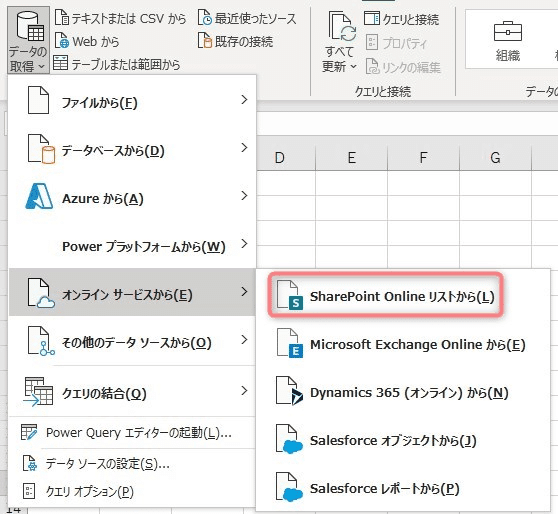558x514 pixels.
Task: Expand the データベースから submenu chevron
Action: [x=244, y=147]
